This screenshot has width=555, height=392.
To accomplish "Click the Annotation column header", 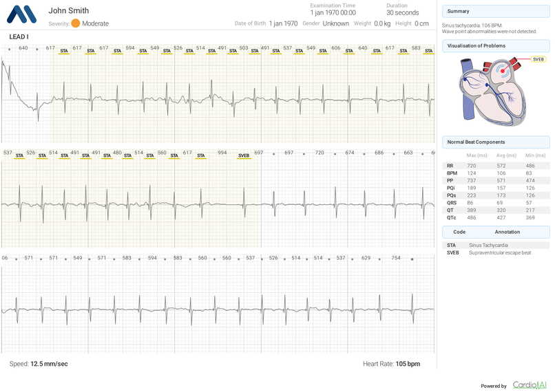I will (507, 232).
